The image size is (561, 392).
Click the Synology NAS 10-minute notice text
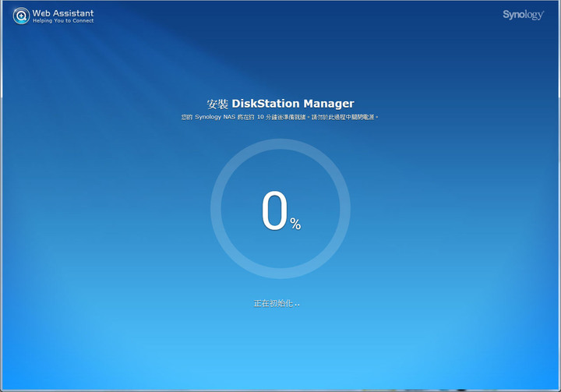280,117
